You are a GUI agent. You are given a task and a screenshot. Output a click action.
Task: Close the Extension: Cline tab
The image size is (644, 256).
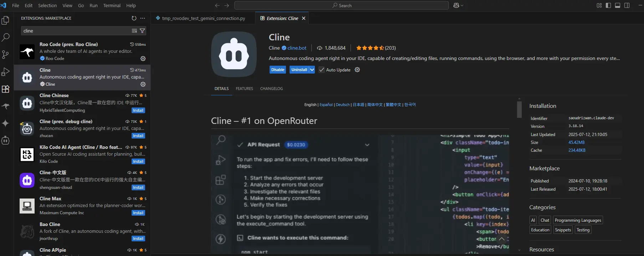(x=304, y=18)
